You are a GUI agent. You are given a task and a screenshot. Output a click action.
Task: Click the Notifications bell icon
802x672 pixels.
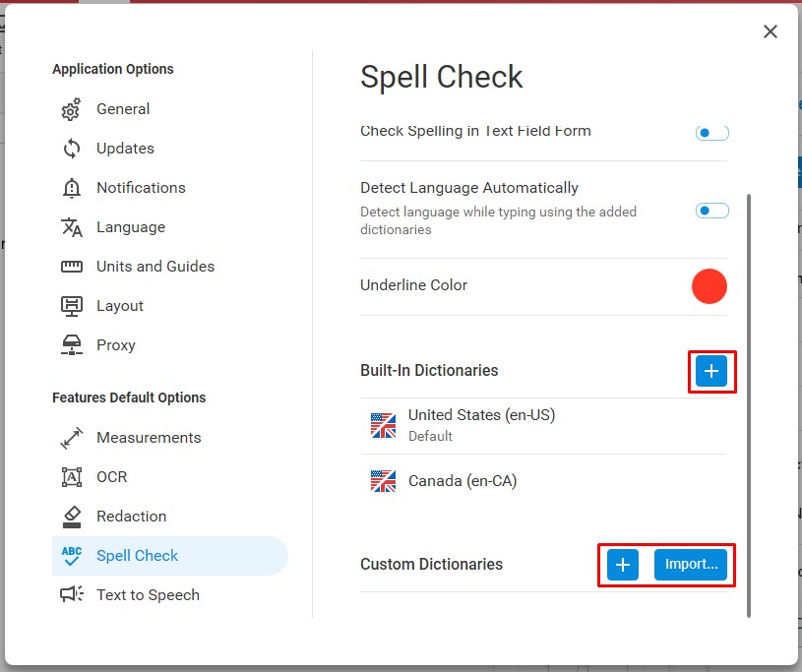pos(72,188)
